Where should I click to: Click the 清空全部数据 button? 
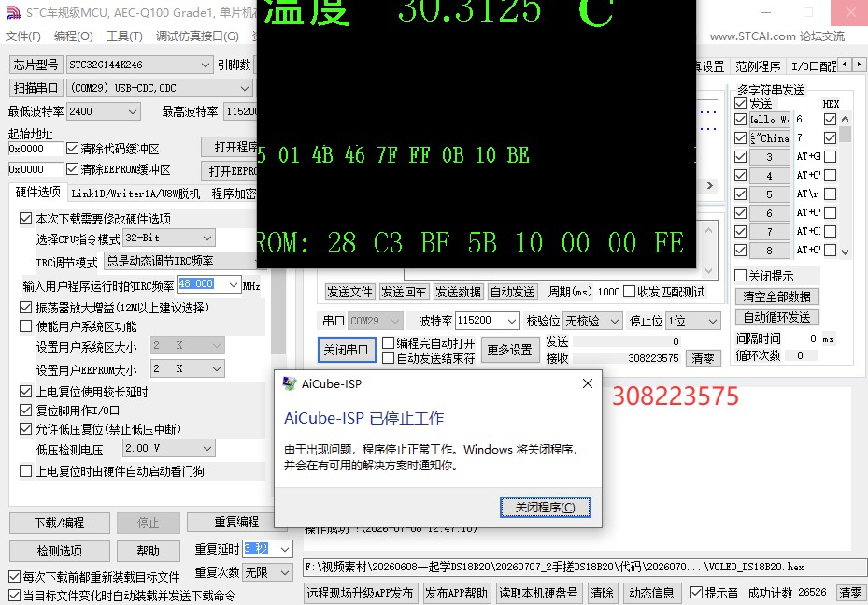(776, 296)
